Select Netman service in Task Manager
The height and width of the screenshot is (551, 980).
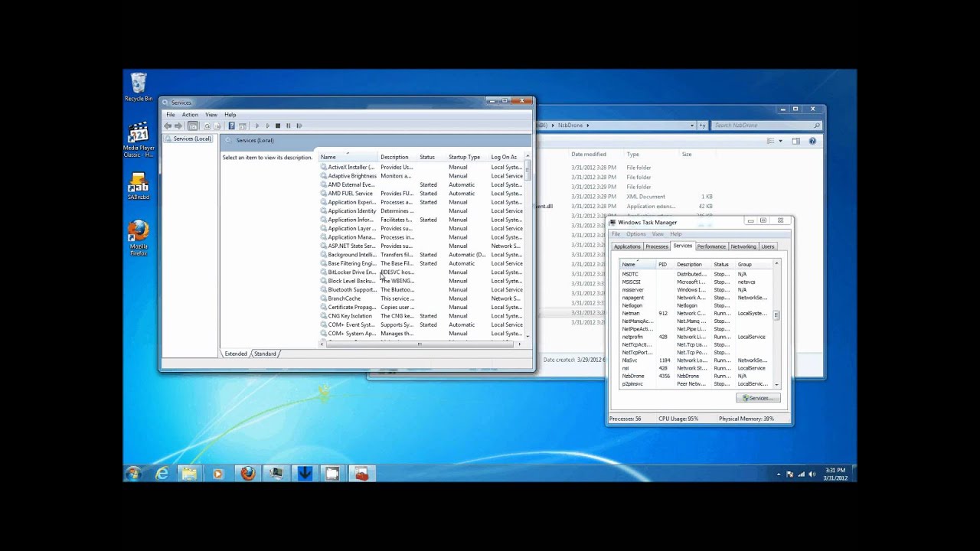coord(696,313)
